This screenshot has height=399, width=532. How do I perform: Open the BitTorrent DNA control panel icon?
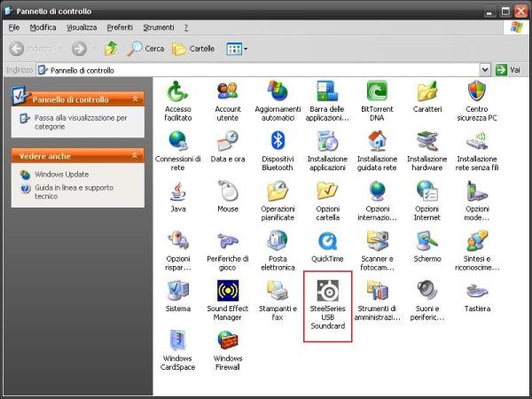tap(379, 91)
